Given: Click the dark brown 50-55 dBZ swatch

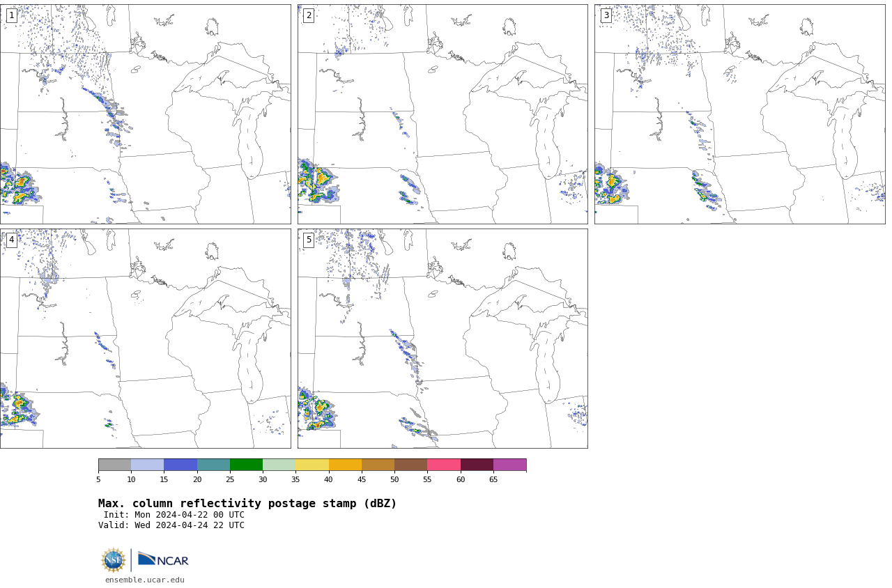Looking at the screenshot, I should (x=410, y=465).
